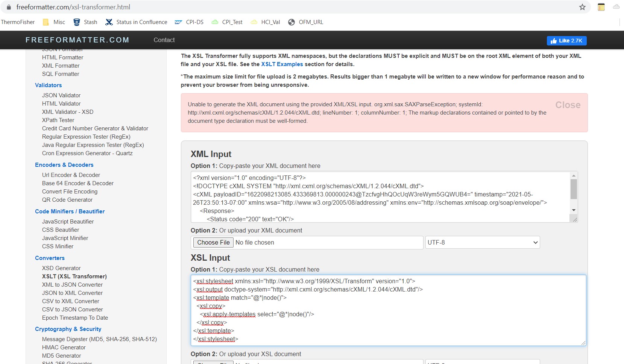Click the Converters section heading
This screenshot has width=624, height=364.
pos(50,258)
